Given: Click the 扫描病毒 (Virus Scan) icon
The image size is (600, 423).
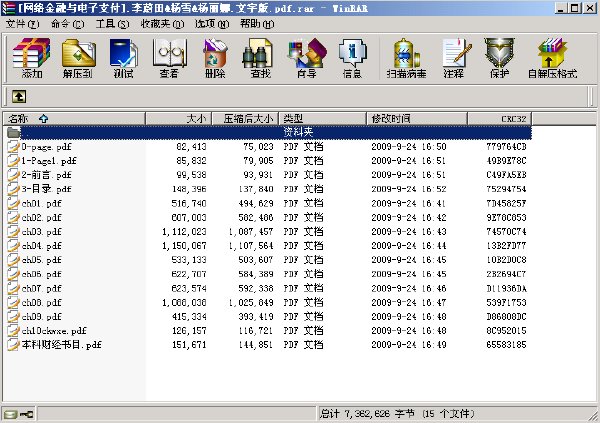Looking at the screenshot, I should [406, 58].
